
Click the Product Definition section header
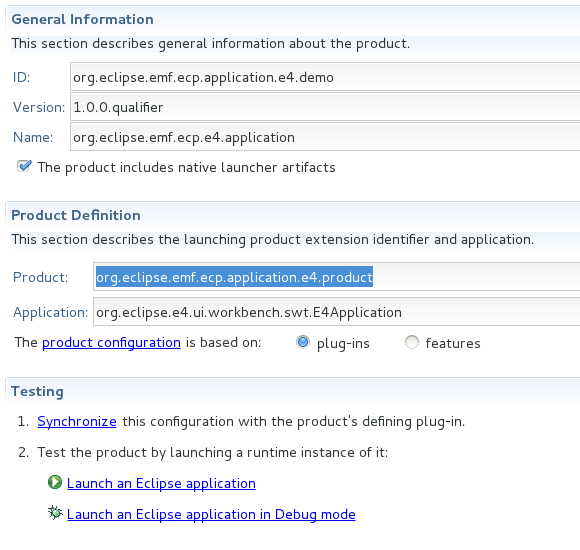[76, 215]
